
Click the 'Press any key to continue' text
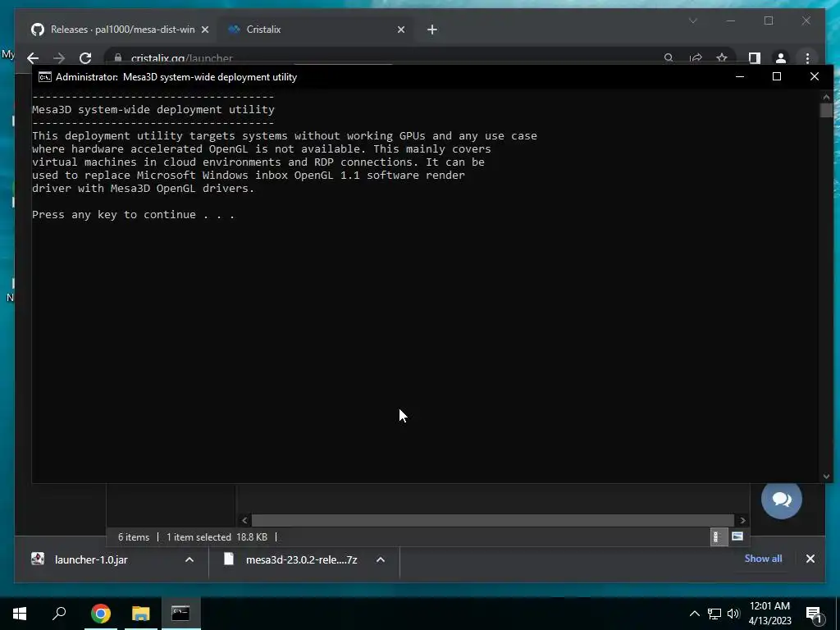pyautogui.click(x=133, y=214)
